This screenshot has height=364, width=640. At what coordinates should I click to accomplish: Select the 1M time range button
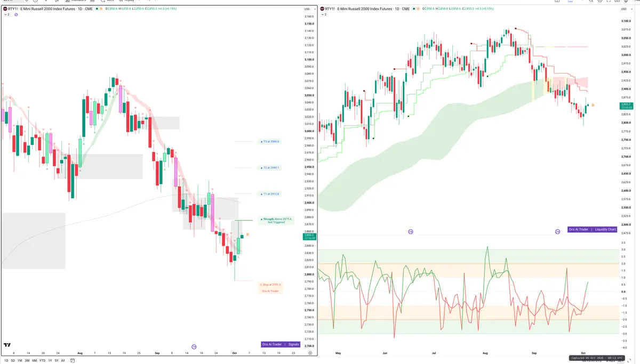point(20,360)
